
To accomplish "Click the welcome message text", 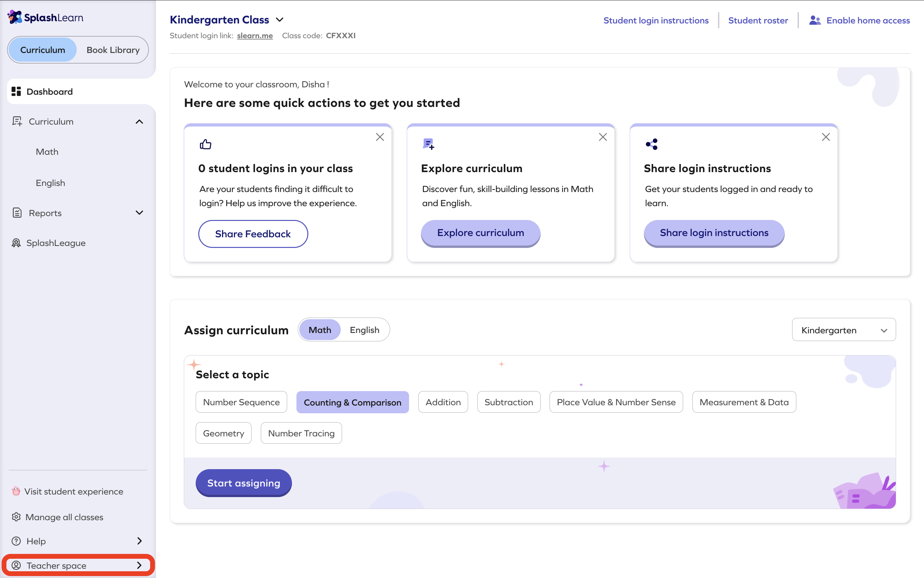I will [x=257, y=84].
